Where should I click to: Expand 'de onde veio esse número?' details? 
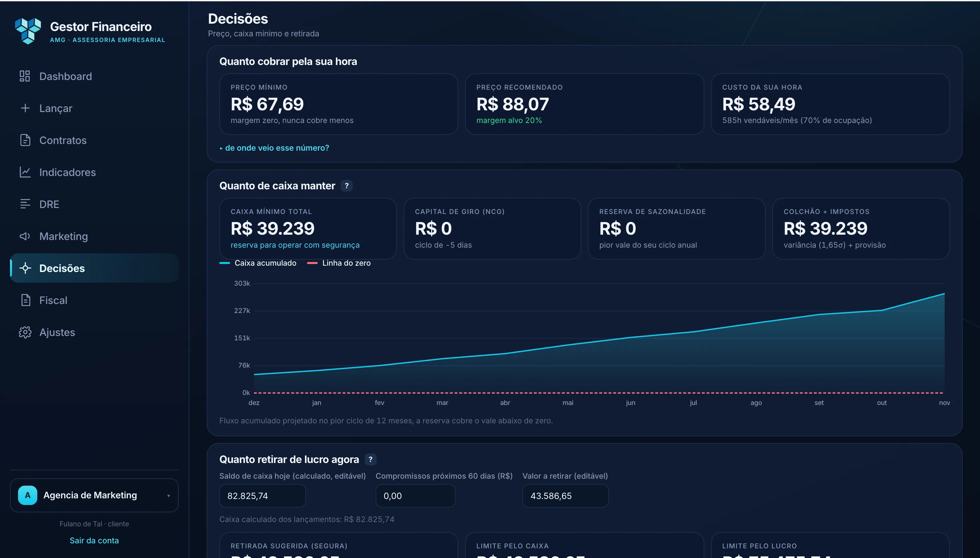(x=274, y=148)
